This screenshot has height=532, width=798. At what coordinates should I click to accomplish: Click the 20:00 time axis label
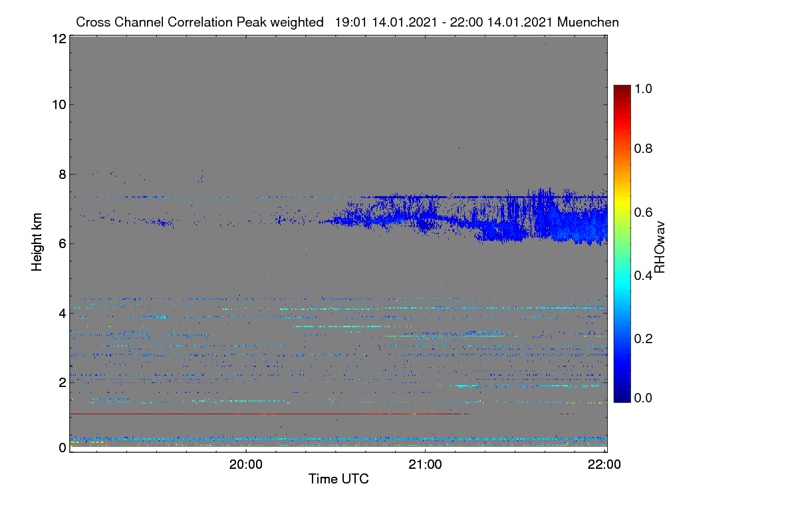point(246,465)
